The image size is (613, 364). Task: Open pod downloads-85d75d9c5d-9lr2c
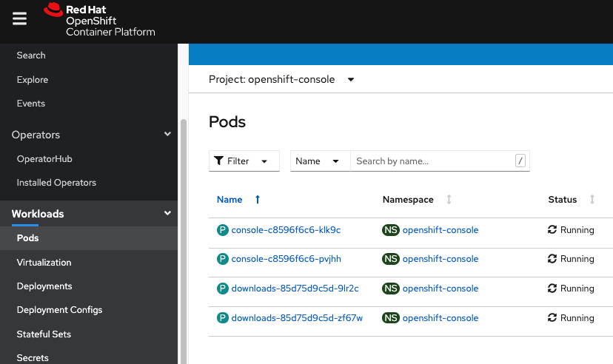pos(295,289)
